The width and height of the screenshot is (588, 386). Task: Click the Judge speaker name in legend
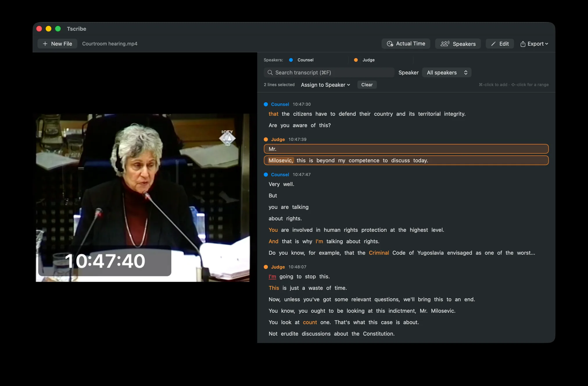[368, 60]
